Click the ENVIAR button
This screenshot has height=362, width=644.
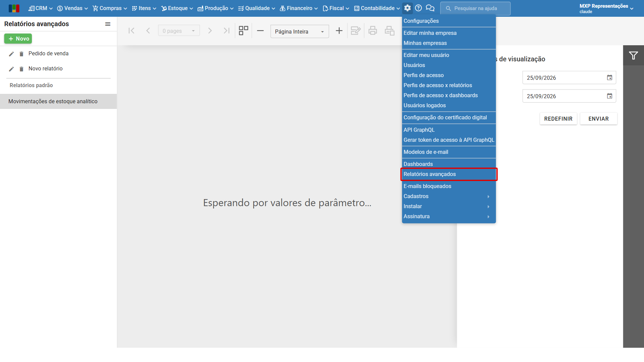(x=598, y=119)
